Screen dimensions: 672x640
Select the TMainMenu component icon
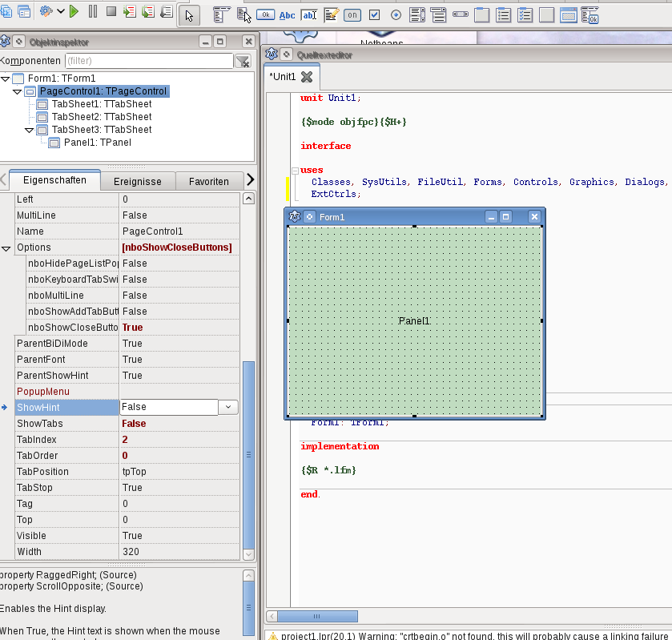pos(222,14)
